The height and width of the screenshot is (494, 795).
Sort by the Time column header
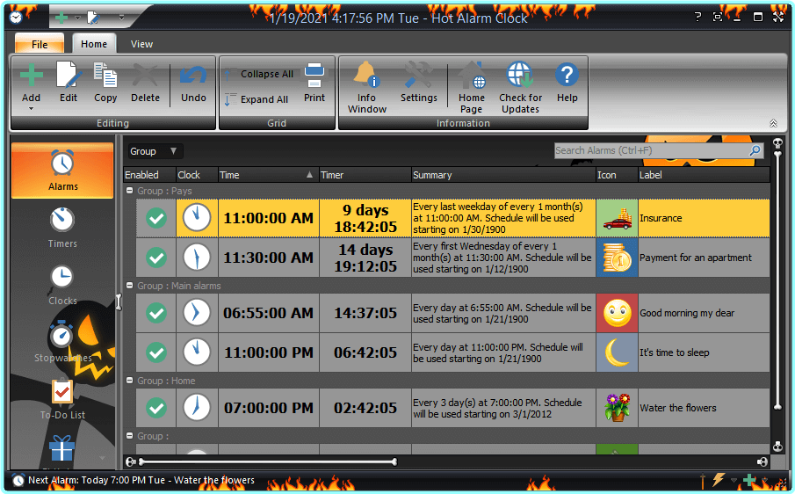[x=268, y=175]
